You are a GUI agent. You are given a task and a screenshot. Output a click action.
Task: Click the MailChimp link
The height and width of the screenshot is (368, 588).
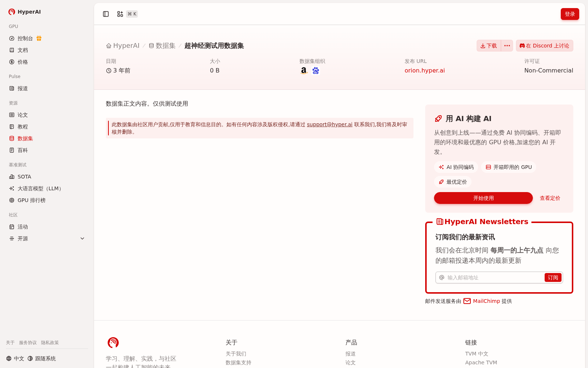pyautogui.click(x=486, y=301)
